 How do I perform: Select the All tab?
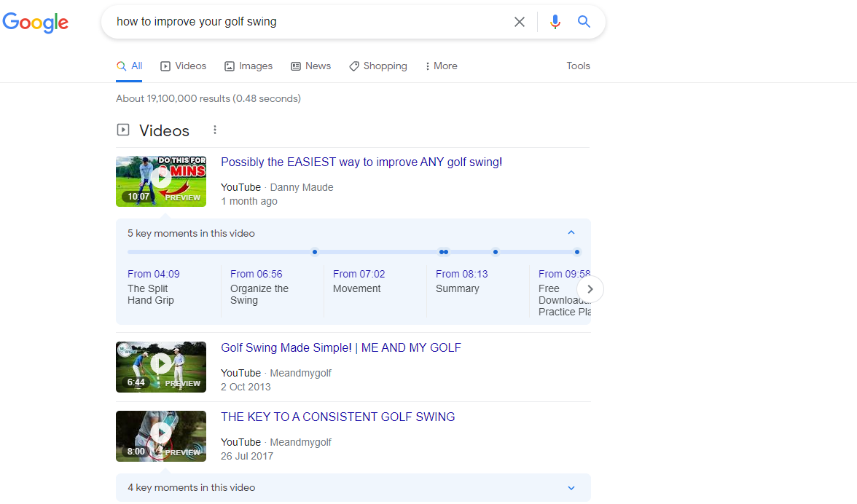click(x=129, y=66)
